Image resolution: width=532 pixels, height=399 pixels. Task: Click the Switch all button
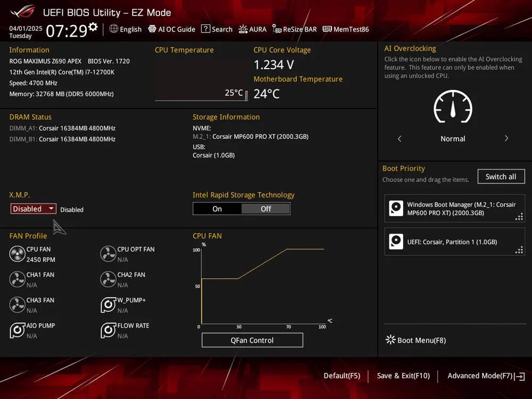tap(501, 177)
